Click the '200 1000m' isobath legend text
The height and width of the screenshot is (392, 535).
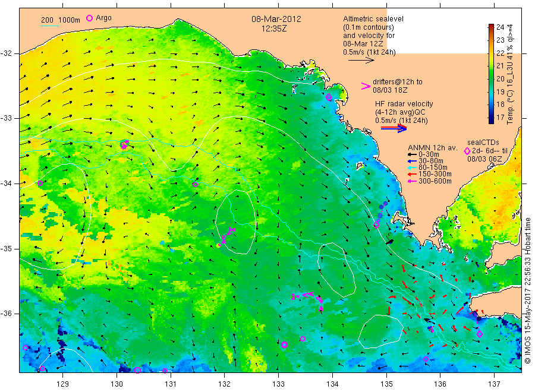[61, 20]
